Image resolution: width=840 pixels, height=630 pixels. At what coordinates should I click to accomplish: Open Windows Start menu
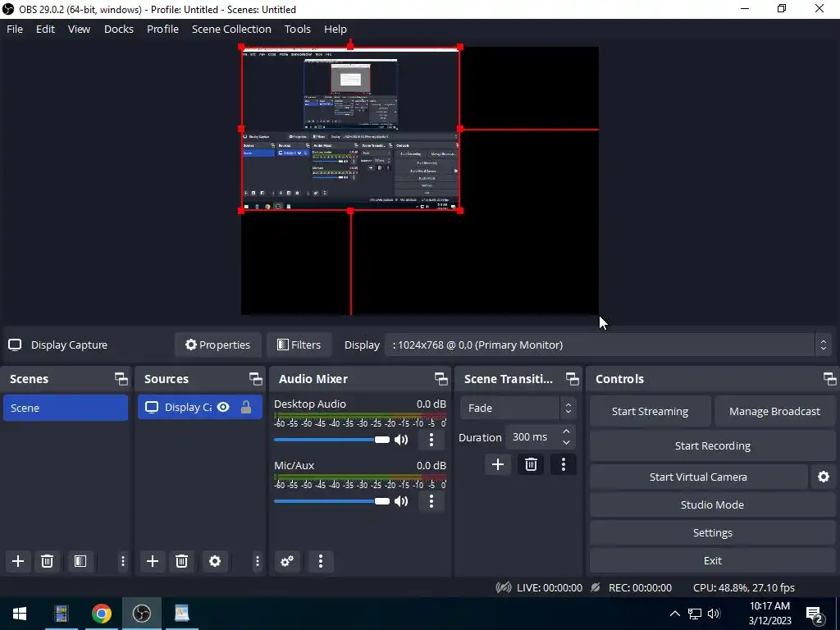pos(20,614)
